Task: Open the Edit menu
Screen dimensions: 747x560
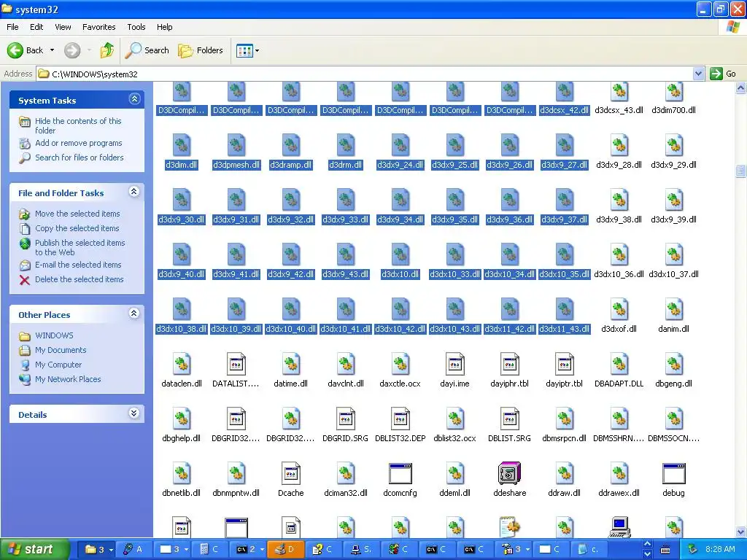Action: coord(36,27)
